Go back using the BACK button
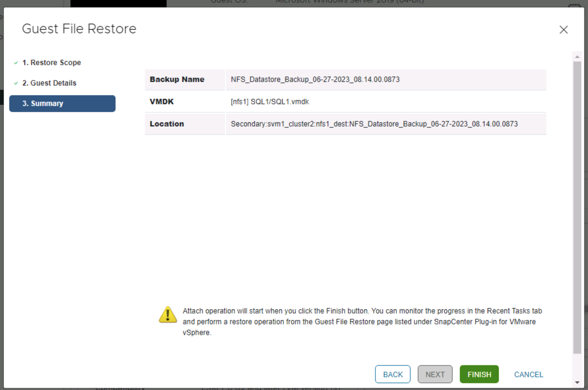588x390 pixels. pos(393,374)
